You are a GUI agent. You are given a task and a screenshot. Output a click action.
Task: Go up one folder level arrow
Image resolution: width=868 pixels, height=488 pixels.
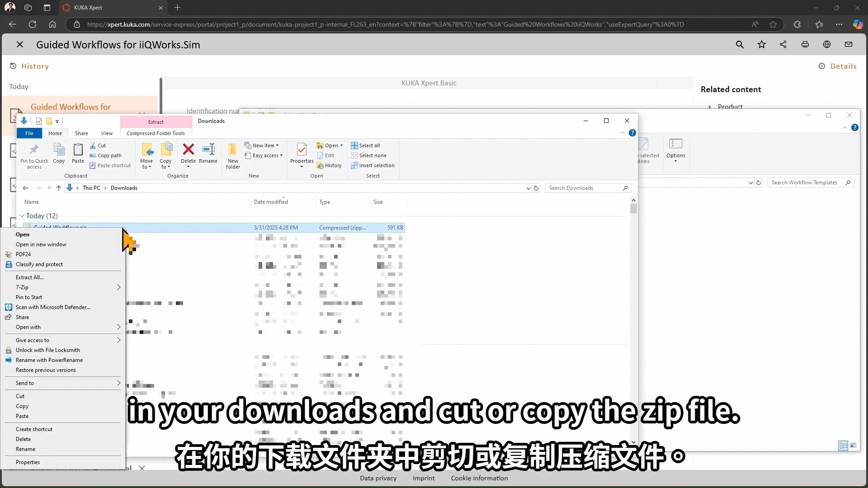point(59,188)
